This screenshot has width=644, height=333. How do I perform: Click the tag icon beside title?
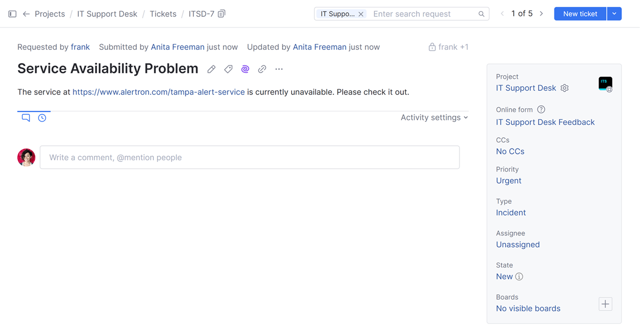228,69
